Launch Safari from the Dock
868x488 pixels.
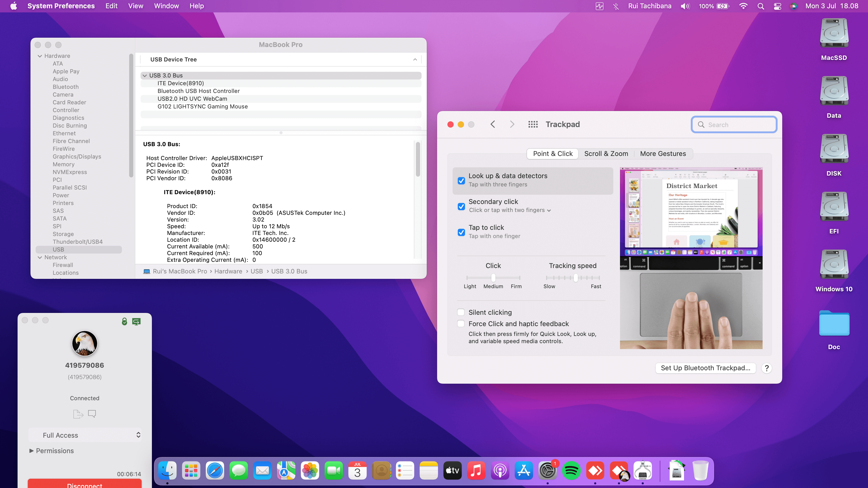coord(215,470)
